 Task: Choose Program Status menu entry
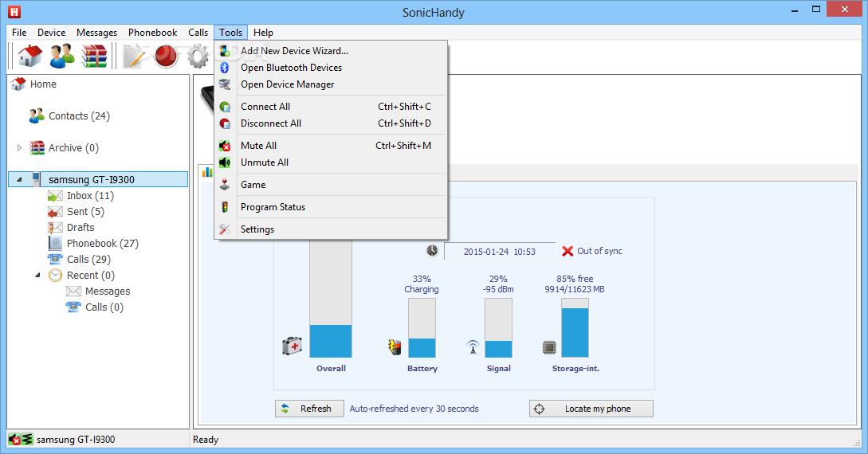tap(331, 207)
